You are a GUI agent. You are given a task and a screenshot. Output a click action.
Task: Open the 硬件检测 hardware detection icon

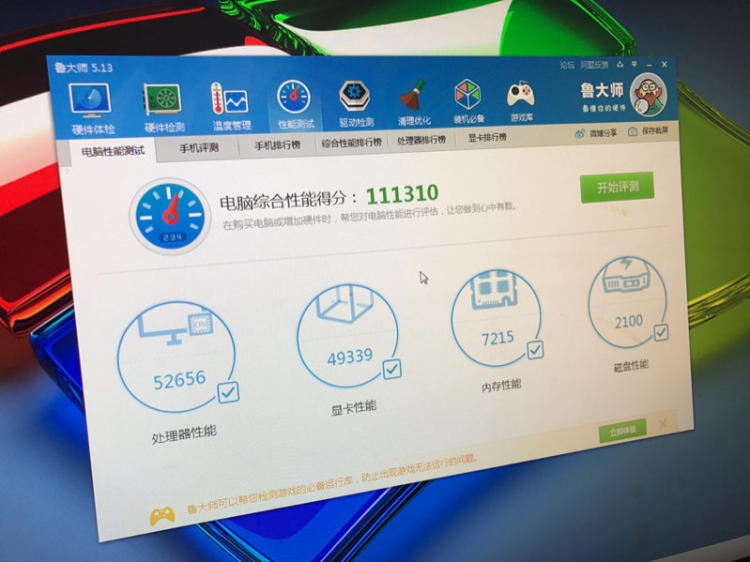tap(164, 99)
